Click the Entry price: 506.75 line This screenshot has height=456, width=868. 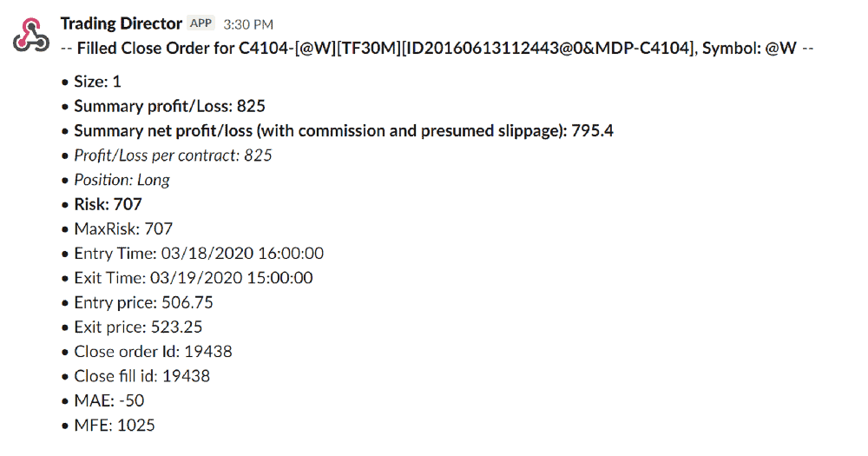tap(143, 302)
